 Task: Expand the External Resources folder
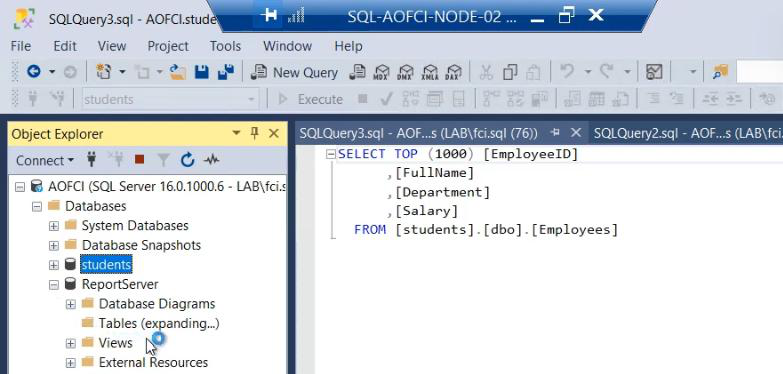pos(71,363)
